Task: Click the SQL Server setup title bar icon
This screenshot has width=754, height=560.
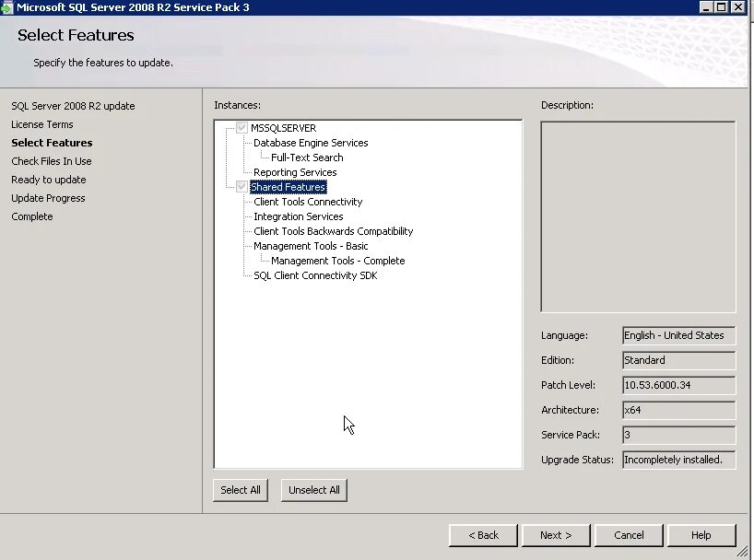Action: [x=6, y=7]
